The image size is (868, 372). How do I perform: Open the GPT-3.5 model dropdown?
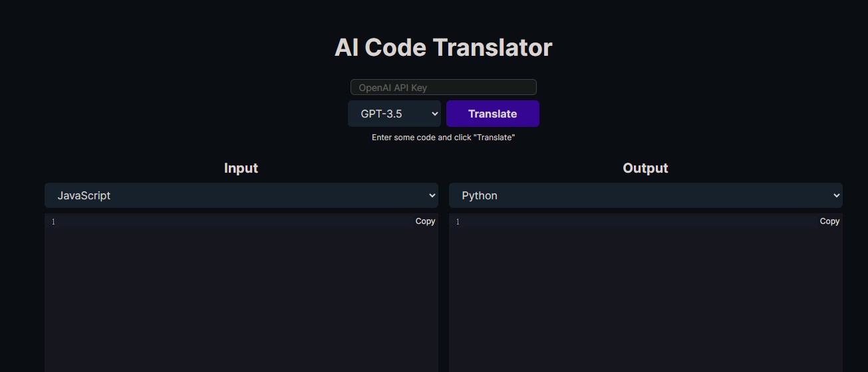tap(394, 114)
